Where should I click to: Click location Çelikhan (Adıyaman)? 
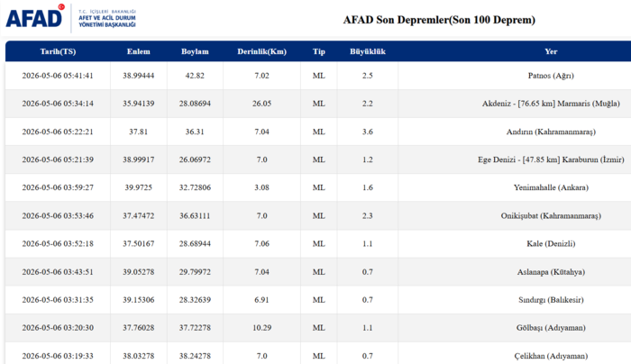551,356
